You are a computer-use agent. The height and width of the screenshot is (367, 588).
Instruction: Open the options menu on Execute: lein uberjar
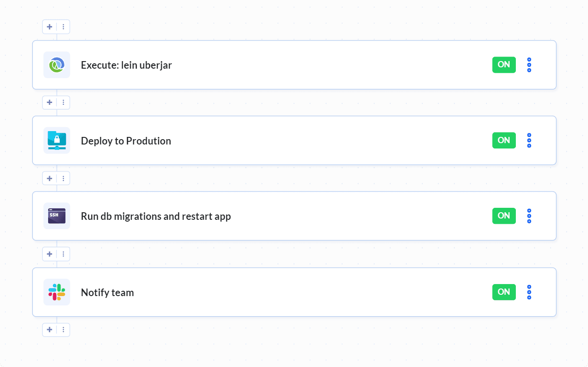(529, 65)
